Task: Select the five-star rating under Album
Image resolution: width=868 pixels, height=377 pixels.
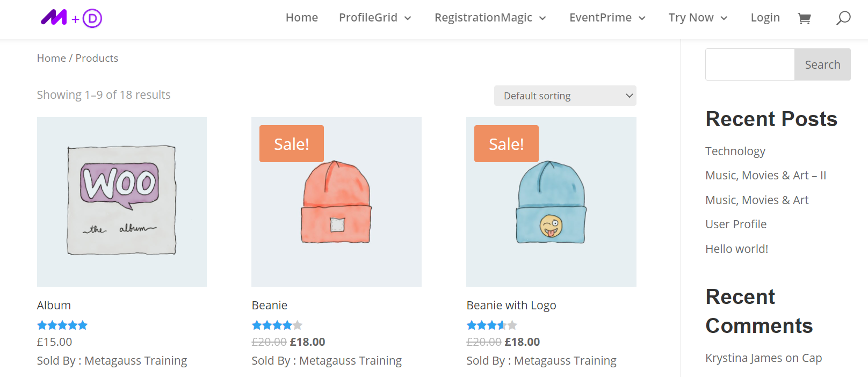Action: (x=62, y=324)
